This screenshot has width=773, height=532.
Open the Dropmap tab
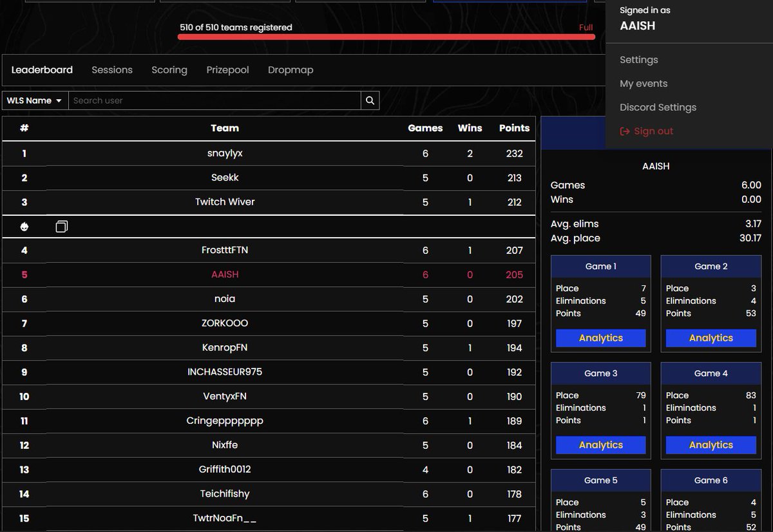[x=291, y=70]
